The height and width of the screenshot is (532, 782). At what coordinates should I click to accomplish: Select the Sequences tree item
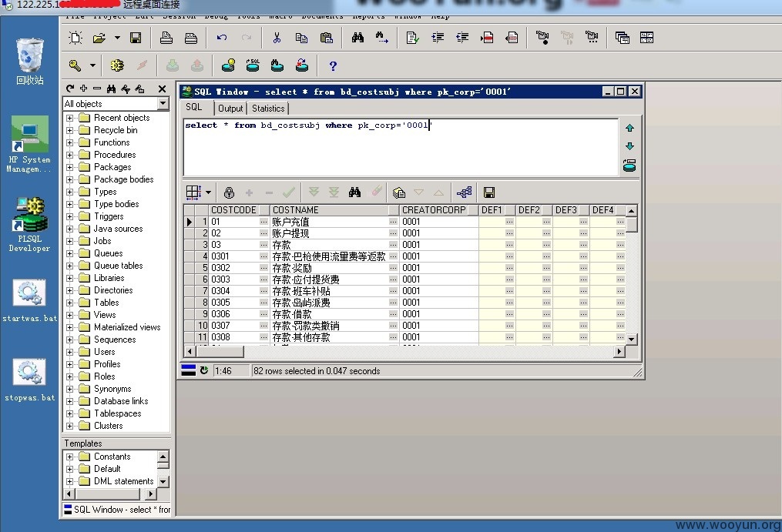point(115,340)
